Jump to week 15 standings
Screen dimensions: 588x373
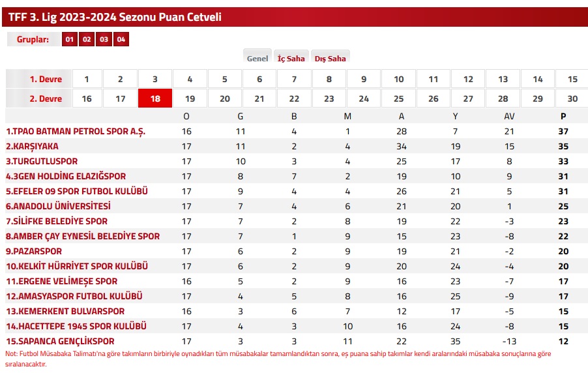(x=572, y=80)
